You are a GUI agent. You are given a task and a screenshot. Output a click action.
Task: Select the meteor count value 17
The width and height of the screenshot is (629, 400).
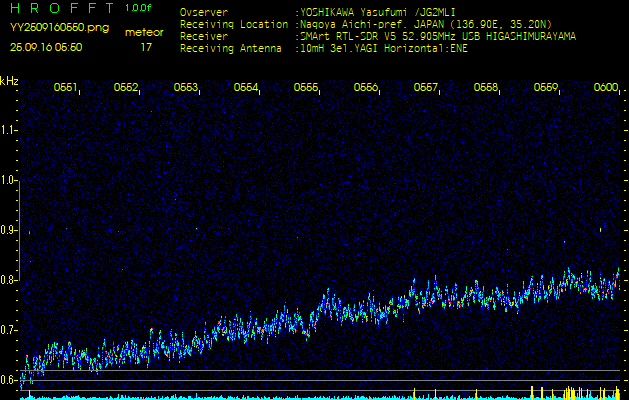click(x=146, y=47)
